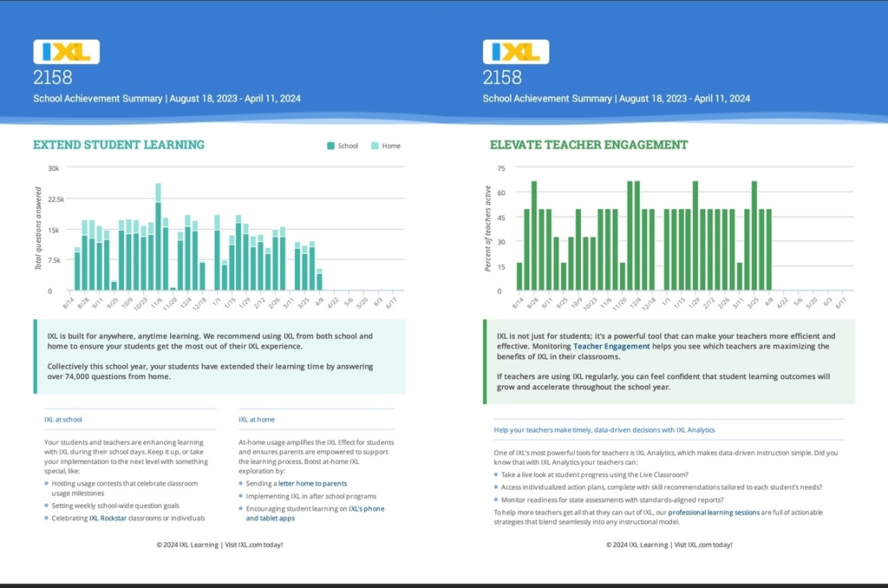Click the IXL logo on the left page
The image size is (888, 588).
pos(66,52)
